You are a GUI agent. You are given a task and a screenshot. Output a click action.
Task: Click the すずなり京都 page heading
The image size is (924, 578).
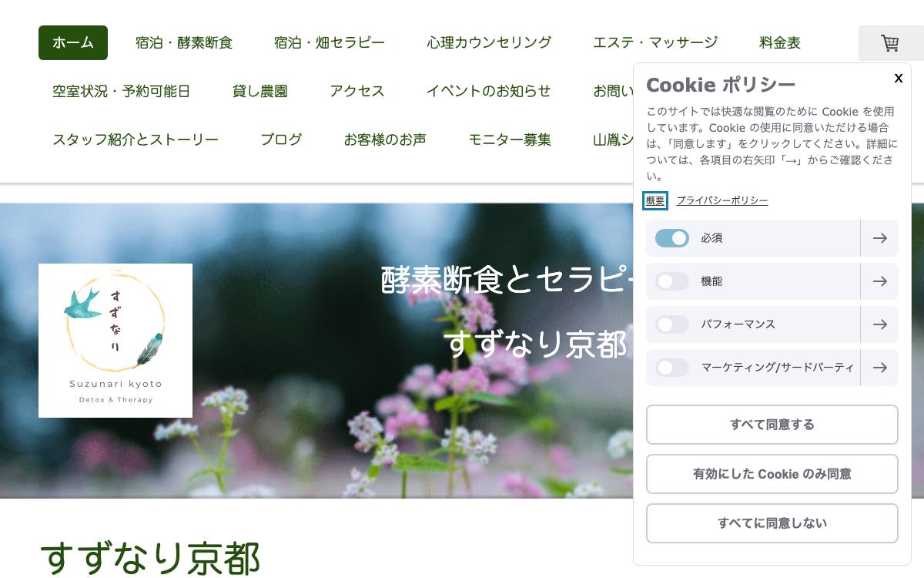pos(150,558)
